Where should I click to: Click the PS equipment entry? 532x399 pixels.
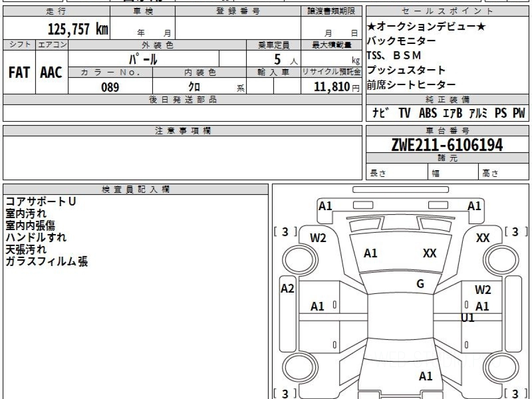point(501,113)
